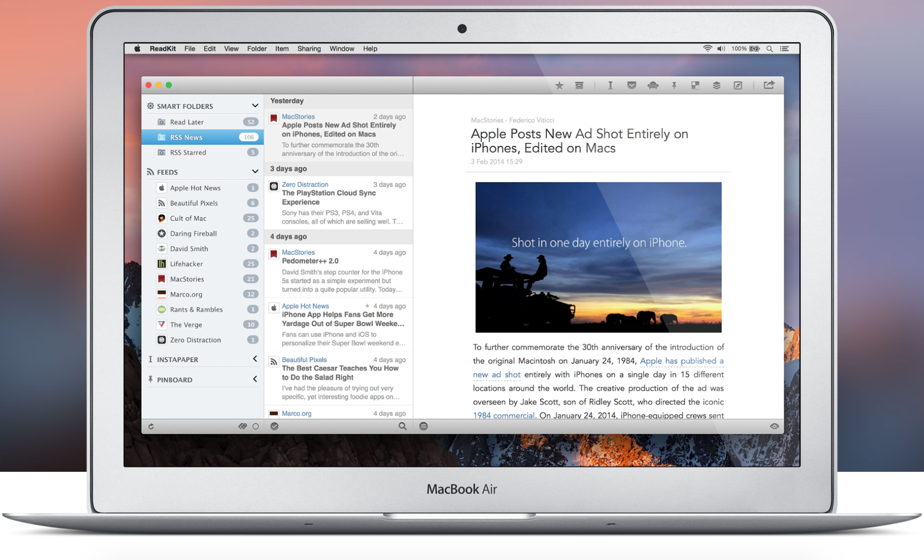This screenshot has width=924, height=560.
Task: Open Notification Center list icon
Action: [784, 49]
